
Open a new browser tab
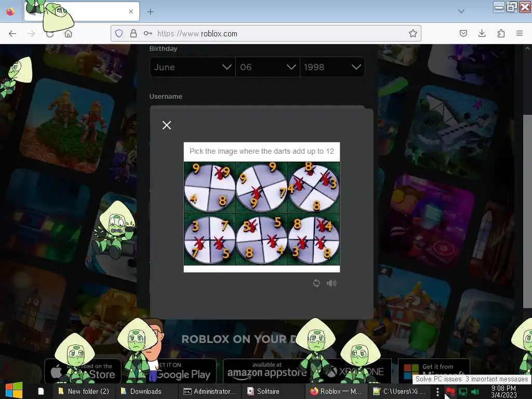click(x=150, y=11)
